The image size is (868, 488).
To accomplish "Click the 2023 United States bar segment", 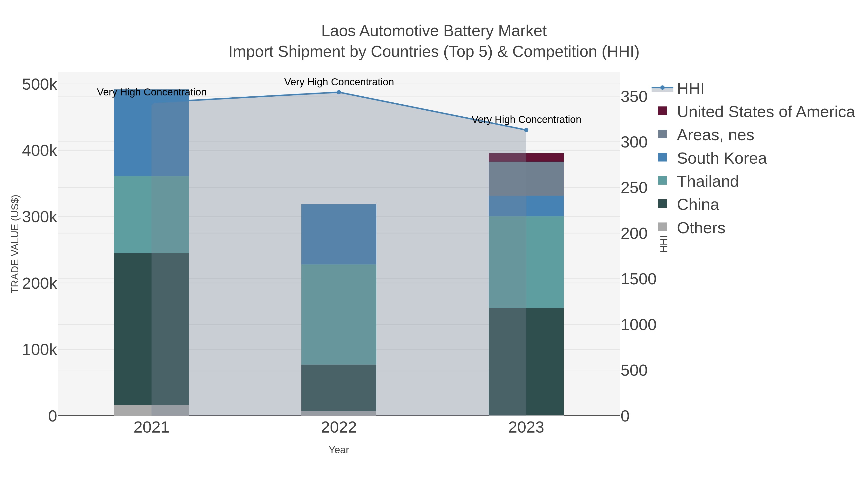I will point(526,158).
